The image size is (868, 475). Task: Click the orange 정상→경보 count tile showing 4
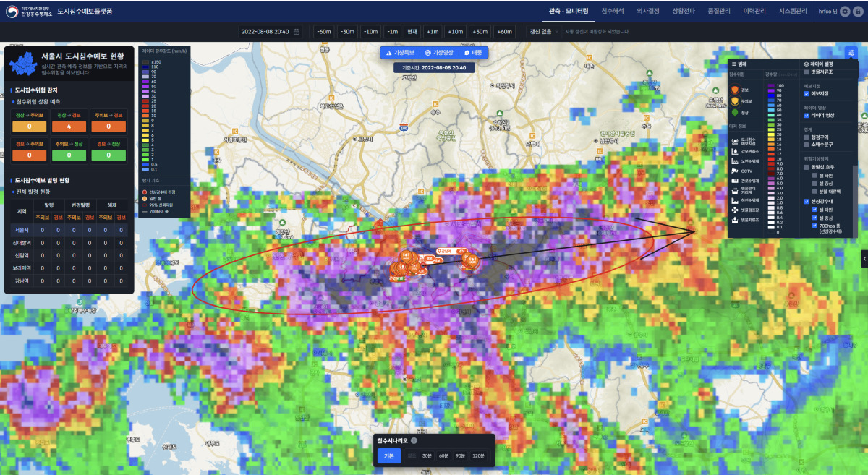click(x=71, y=127)
